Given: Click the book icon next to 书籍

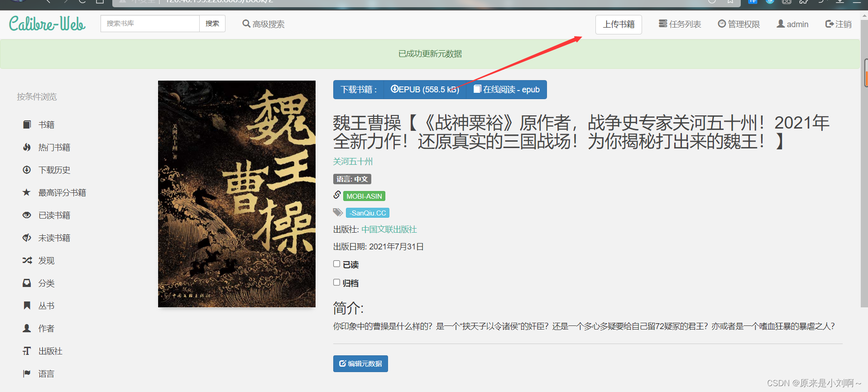Looking at the screenshot, I should 27,124.
